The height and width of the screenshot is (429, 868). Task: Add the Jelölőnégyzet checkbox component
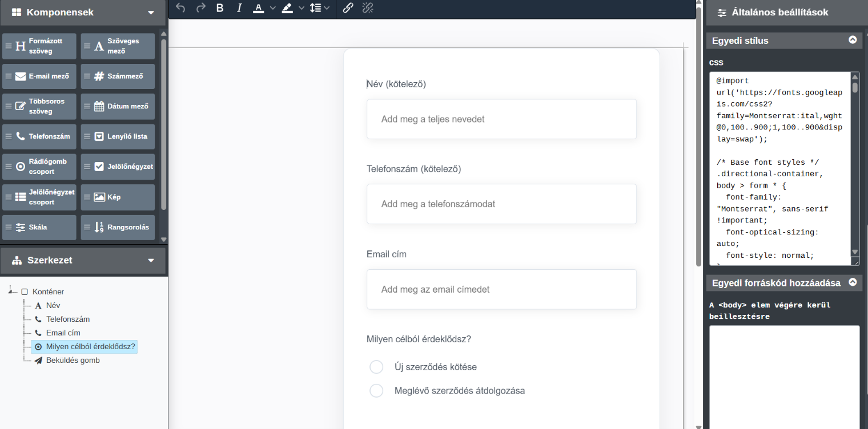[118, 167]
